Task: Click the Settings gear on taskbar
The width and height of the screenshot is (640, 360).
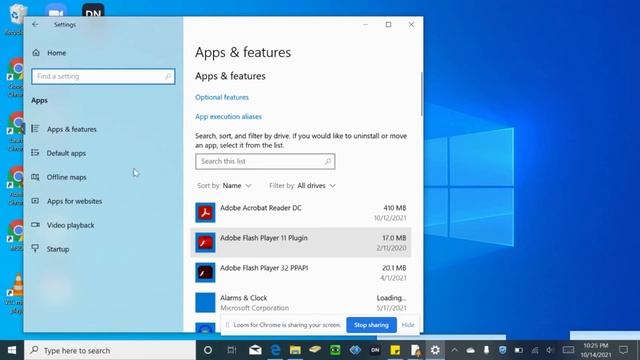Action: (x=435, y=350)
